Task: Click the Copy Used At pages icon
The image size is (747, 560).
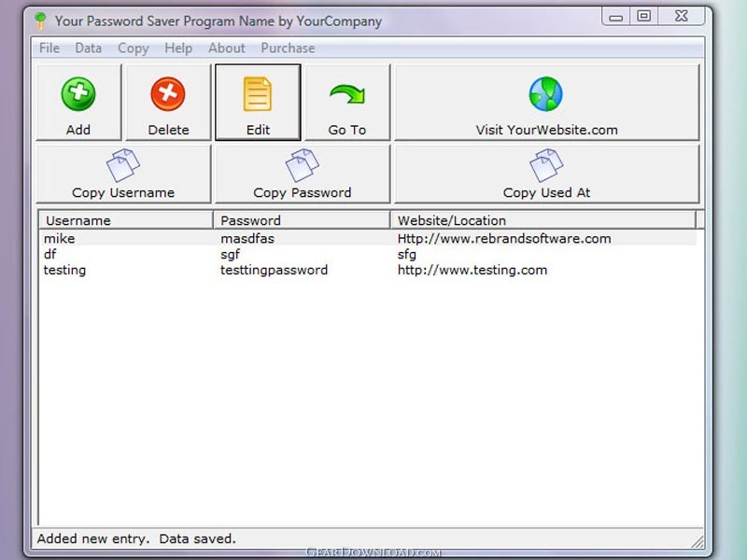Action: [x=546, y=166]
